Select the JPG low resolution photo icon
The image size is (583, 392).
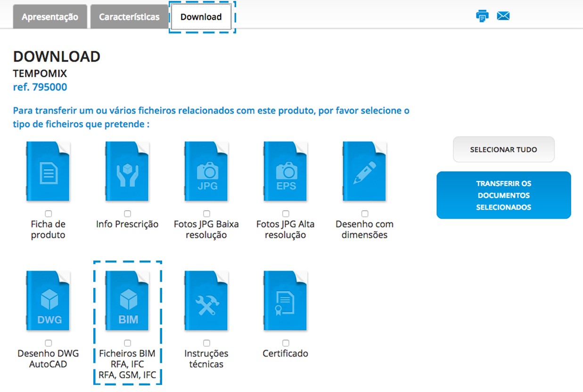206,172
